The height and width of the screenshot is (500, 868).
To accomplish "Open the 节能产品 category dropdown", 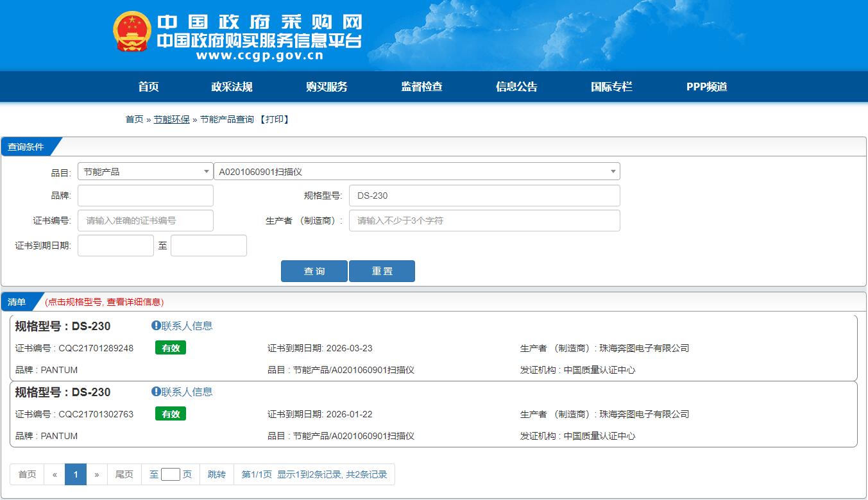I will pos(146,172).
